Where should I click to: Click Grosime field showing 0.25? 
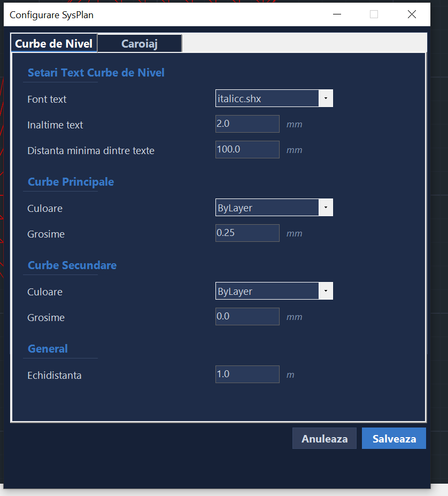tap(247, 233)
